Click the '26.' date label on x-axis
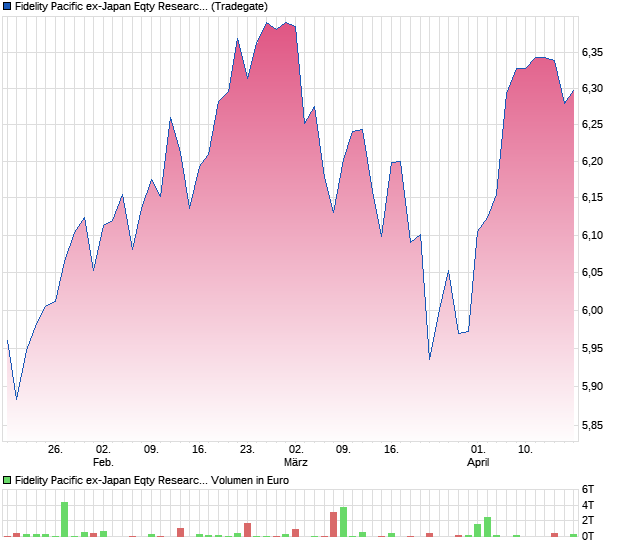This screenshot has height=546, width=620. (55, 450)
